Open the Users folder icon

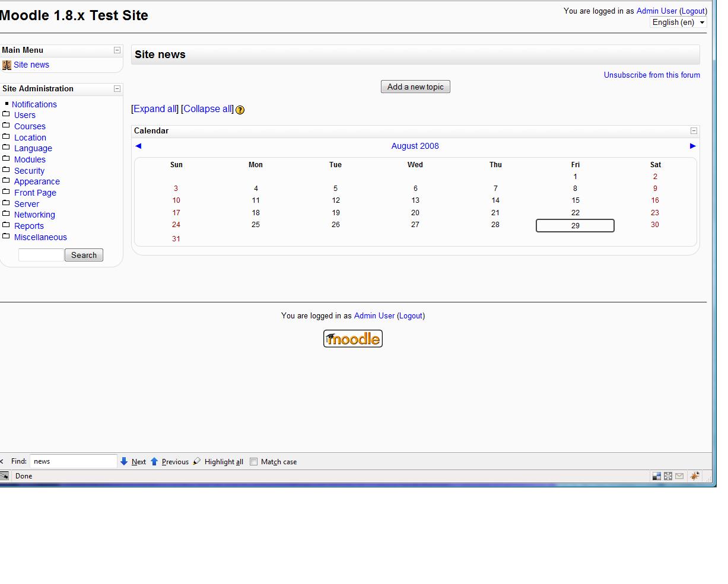[x=6, y=114]
